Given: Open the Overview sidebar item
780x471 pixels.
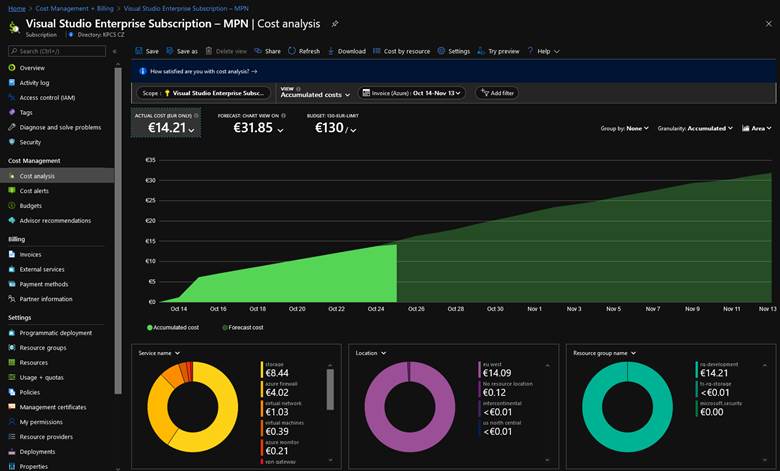Looking at the screenshot, I should (x=32, y=68).
